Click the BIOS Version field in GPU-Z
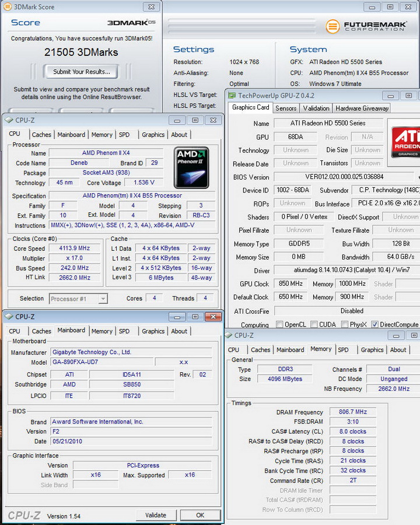This screenshot has height=525, width=420. tap(344, 177)
